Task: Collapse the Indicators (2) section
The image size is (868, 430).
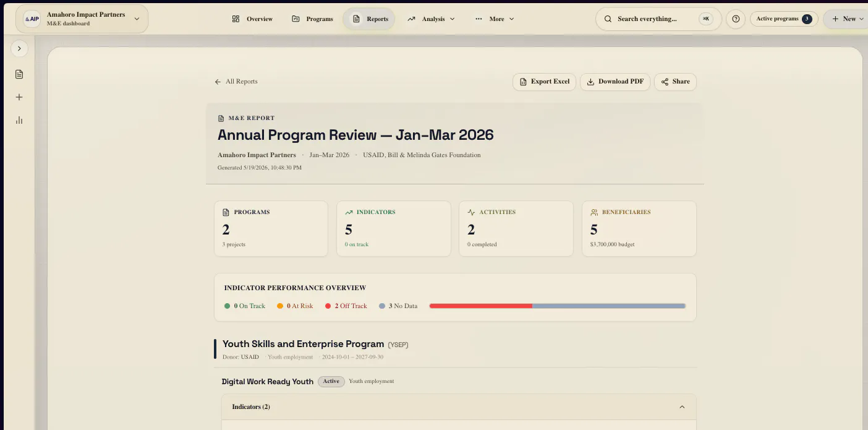Action: pos(459,407)
